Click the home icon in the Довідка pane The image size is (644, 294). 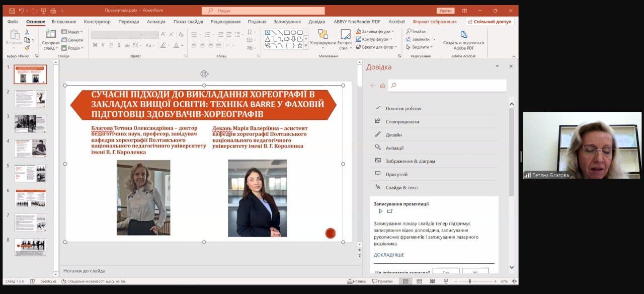click(x=382, y=86)
